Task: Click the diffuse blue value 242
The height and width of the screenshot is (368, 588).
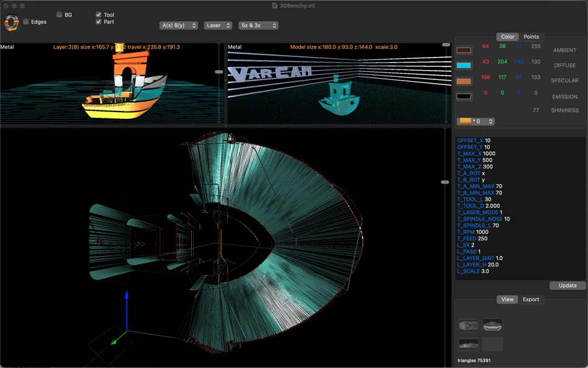Action: pyautogui.click(x=519, y=61)
